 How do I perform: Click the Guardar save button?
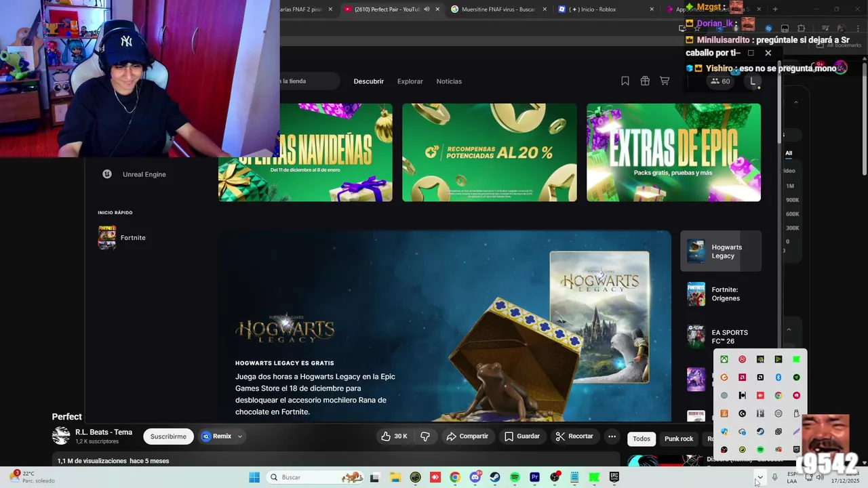click(x=523, y=436)
